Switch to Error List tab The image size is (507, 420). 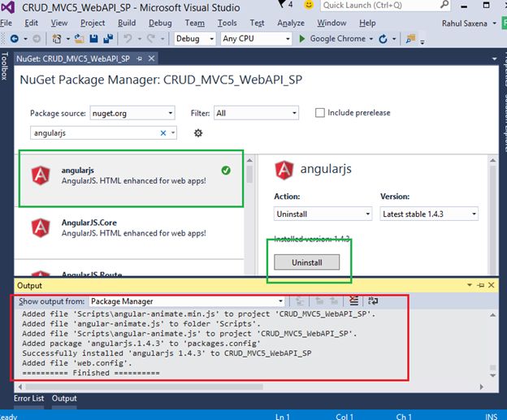[x=28, y=398]
